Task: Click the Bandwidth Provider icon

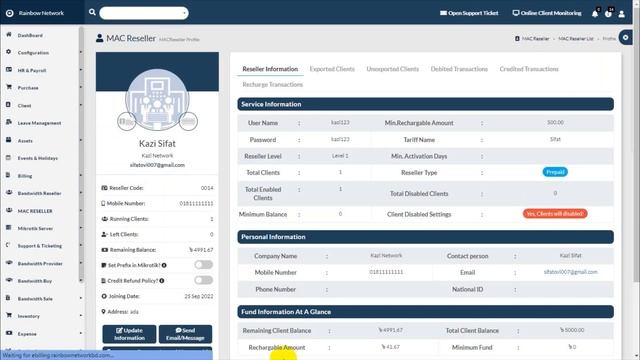Action: (9, 262)
